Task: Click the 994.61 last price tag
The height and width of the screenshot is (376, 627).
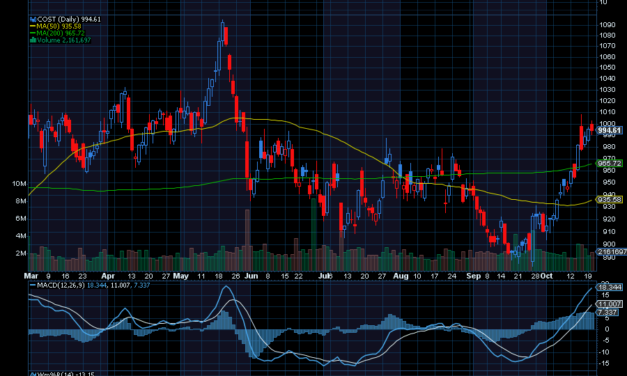Action: [x=609, y=130]
